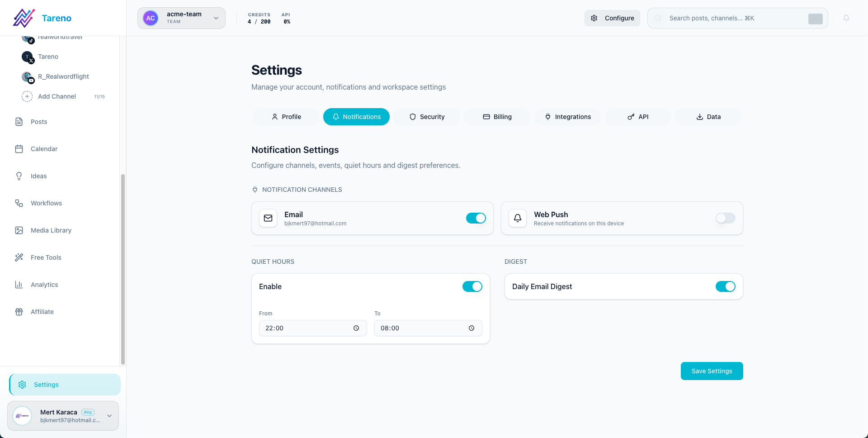Switch to the Security tab
Image resolution: width=868 pixels, height=438 pixels.
[x=427, y=117]
